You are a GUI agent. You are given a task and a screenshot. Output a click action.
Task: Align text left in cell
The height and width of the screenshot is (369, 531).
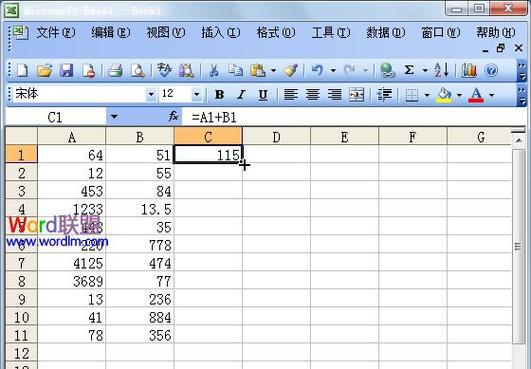(x=291, y=94)
